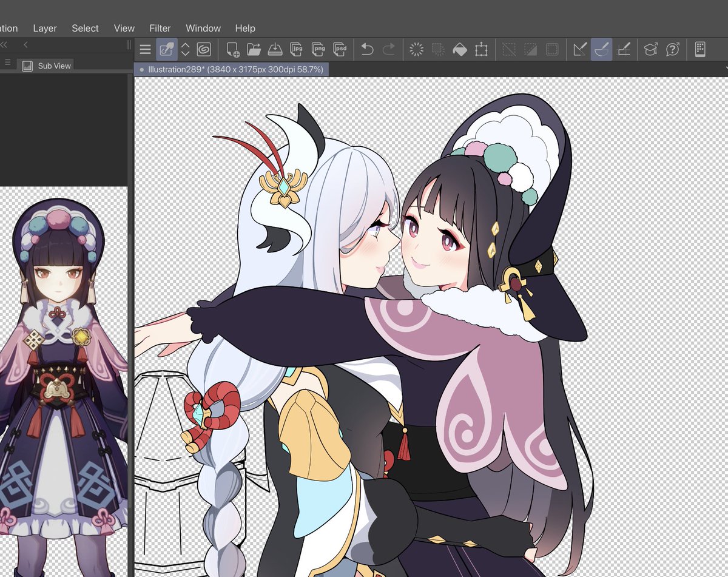Click the up-down chevrons in the command bar

186,50
